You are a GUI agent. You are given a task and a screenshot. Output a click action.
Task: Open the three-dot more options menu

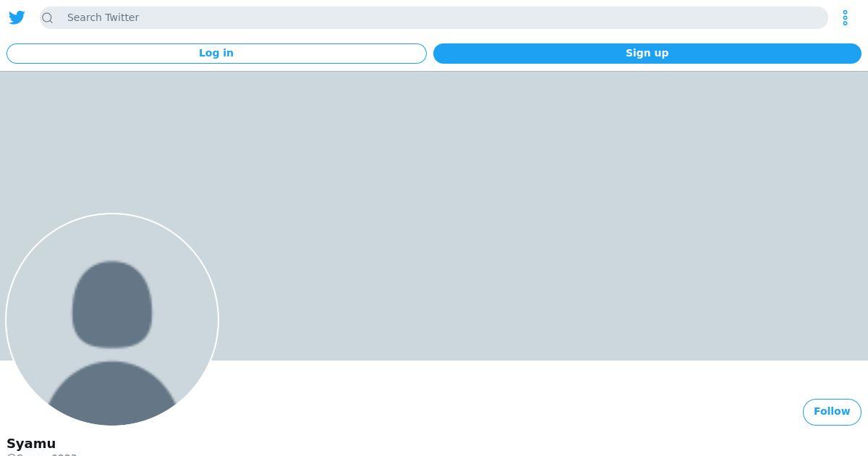tap(845, 17)
